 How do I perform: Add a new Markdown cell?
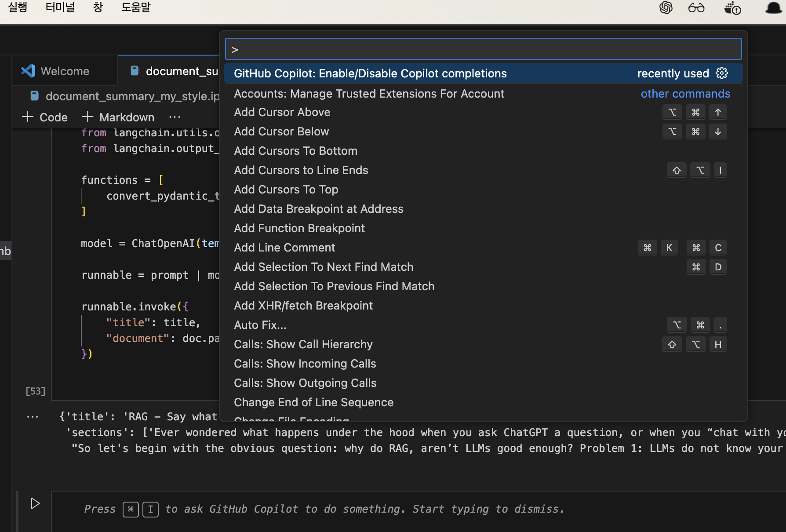click(x=118, y=117)
